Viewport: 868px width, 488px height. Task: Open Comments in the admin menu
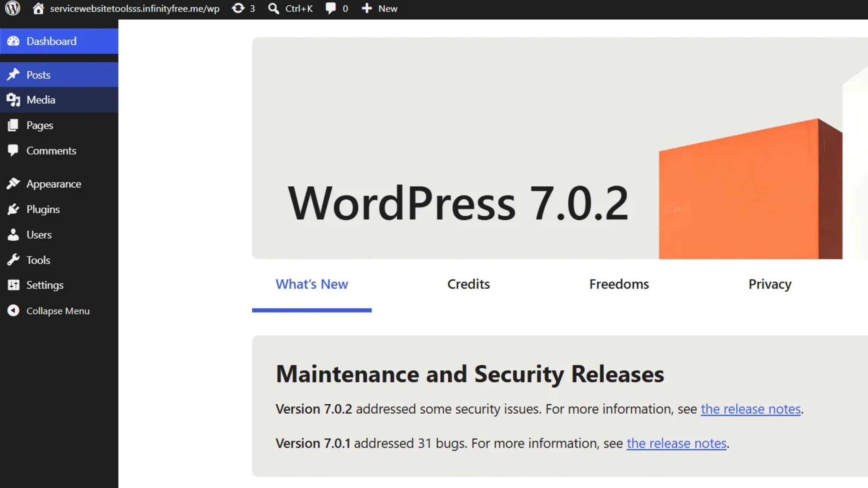(x=59, y=150)
